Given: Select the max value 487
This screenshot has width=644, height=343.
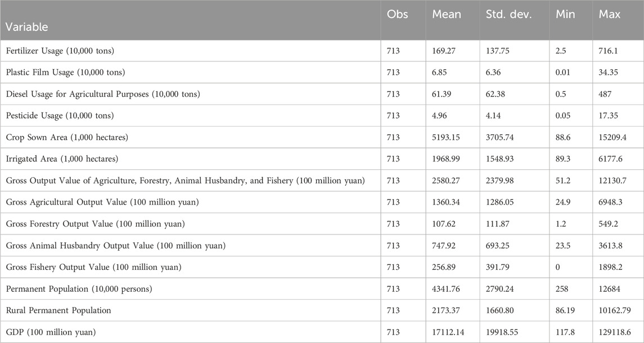Looking at the screenshot, I should click(x=605, y=94).
